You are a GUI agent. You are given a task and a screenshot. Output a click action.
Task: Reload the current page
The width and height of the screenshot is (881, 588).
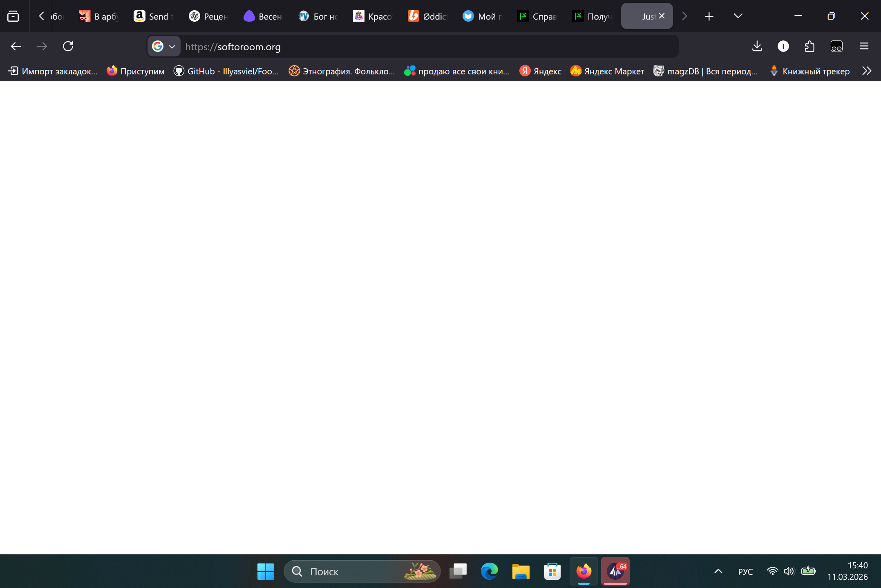pos(68,46)
